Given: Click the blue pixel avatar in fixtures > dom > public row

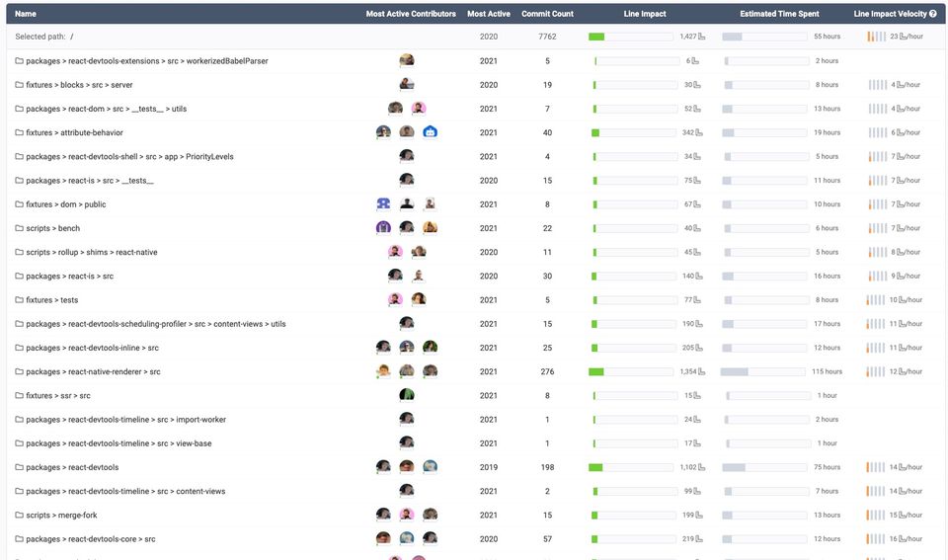Looking at the screenshot, I should pyautogui.click(x=383, y=203).
